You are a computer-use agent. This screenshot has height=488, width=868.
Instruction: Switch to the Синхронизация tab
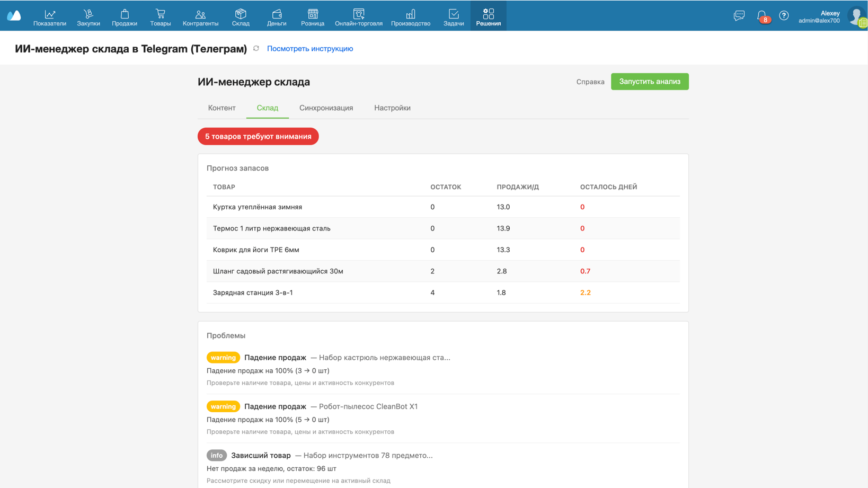coord(326,108)
